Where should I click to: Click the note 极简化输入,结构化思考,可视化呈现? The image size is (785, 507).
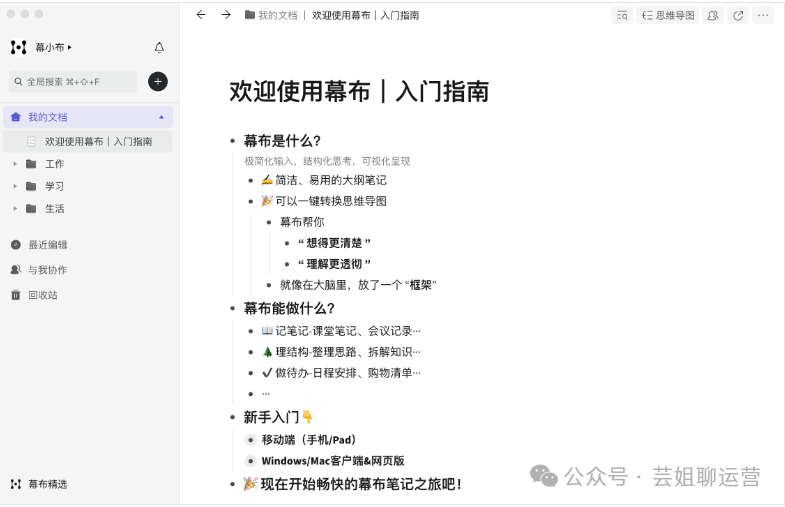click(327, 161)
